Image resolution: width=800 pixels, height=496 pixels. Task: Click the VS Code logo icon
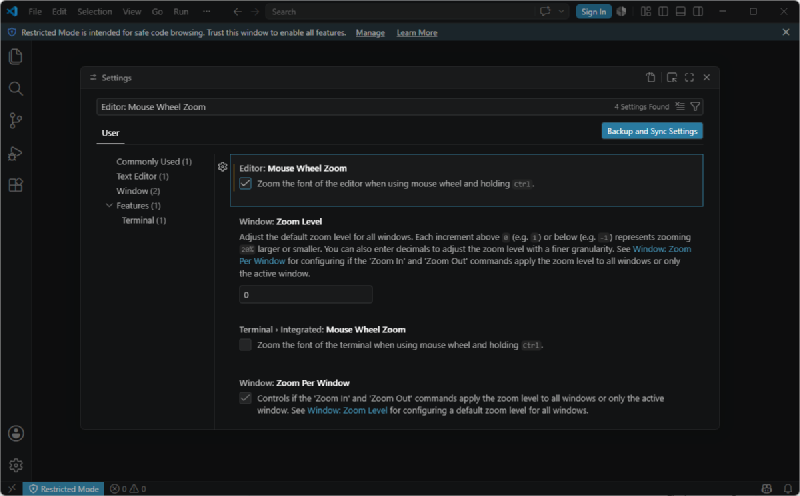[x=12, y=11]
